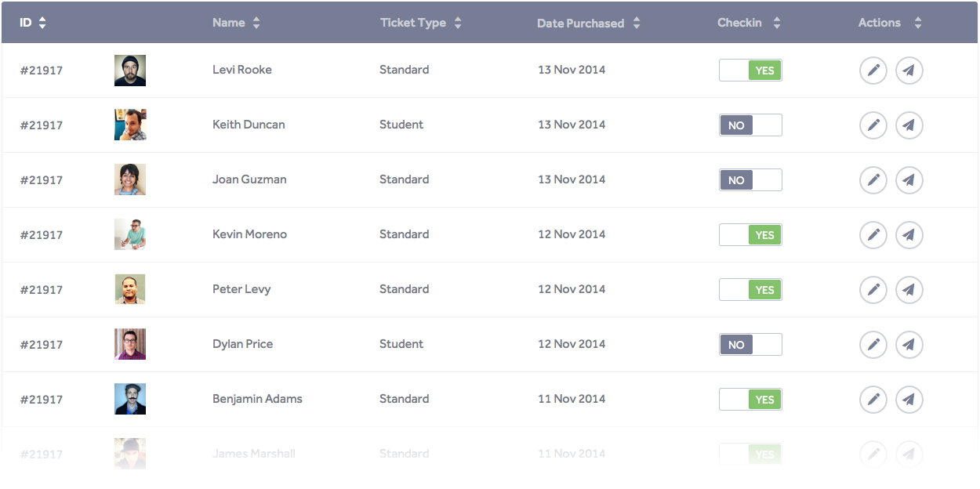Click the Name column header
The width and height of the screenshot is (980, 489).
pos(229,23)
